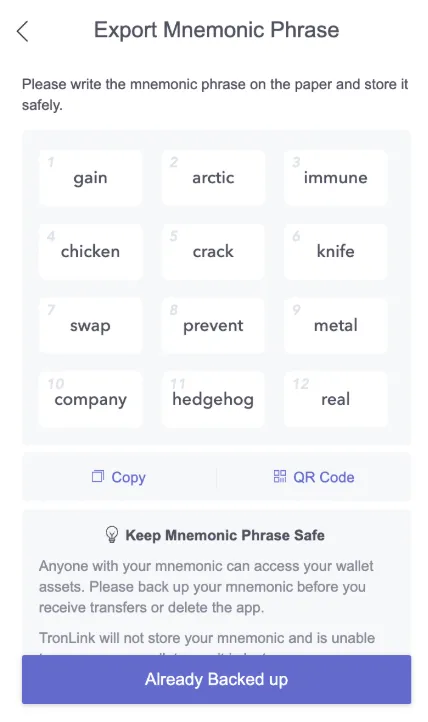Click the 'metal' word tile

pyautogui.click(x=335, y=326)
